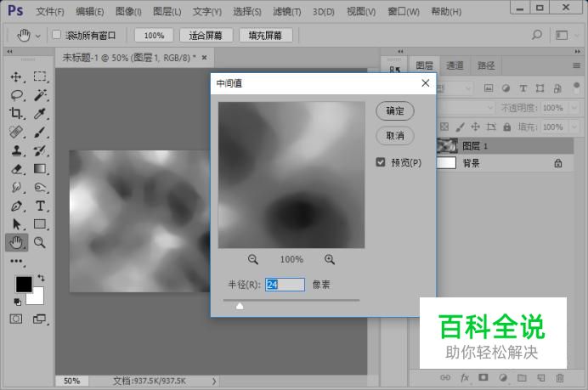Viewport: 588px width, 390px height.
Task: Select the Zoom tool in toolbox
Action: pos(39,243)
